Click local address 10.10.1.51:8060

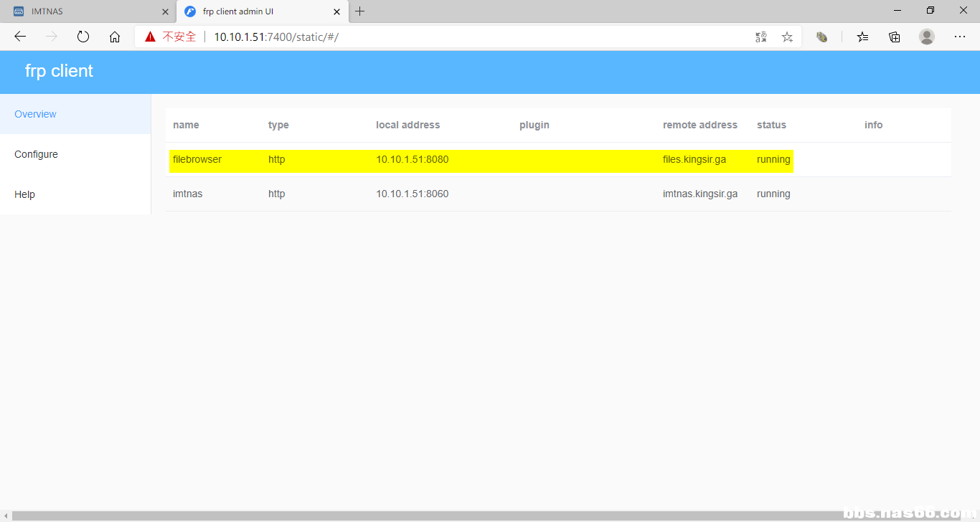point(413,194)
